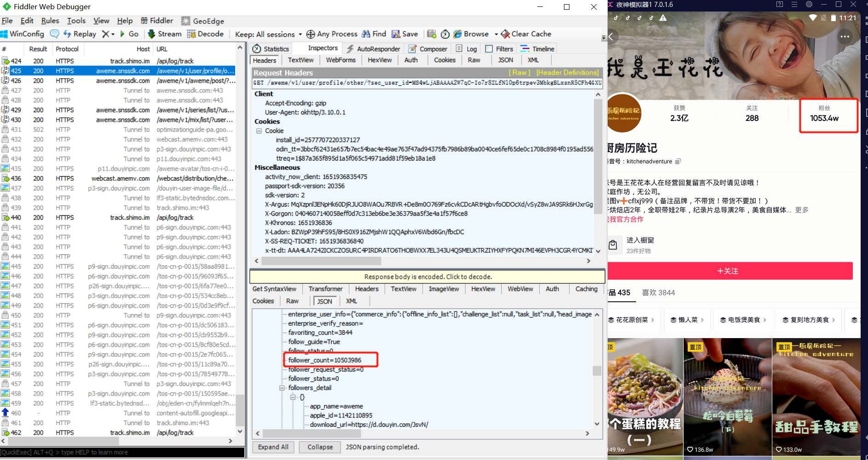Toggle the Stream mode icon
868x460 pixels.
(x=151, y=34)
